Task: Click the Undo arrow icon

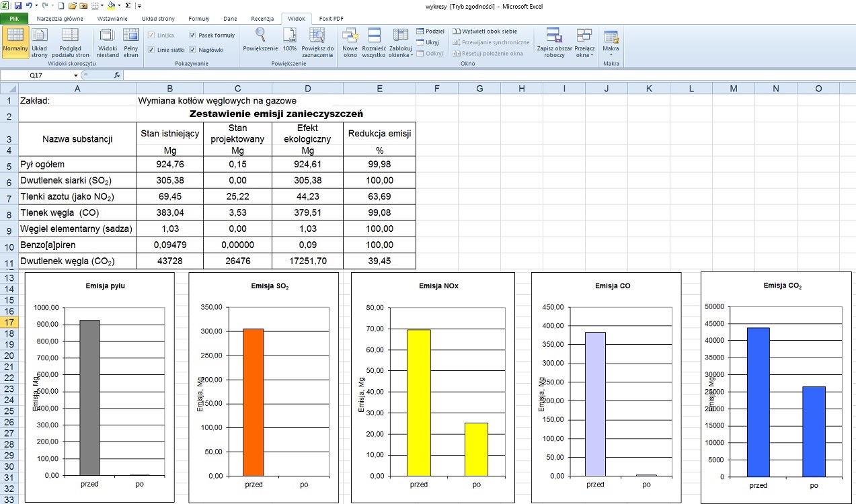Action: click(29, 5)
